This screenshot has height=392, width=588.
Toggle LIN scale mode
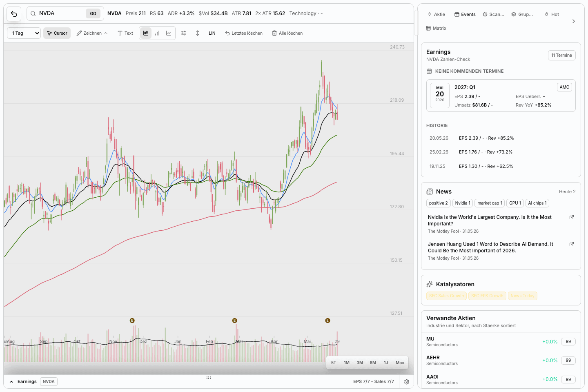coord(212,33)
